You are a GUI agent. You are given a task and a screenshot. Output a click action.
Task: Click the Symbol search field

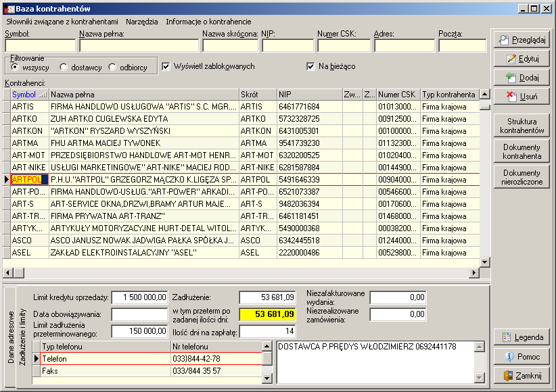coord(41,46)
